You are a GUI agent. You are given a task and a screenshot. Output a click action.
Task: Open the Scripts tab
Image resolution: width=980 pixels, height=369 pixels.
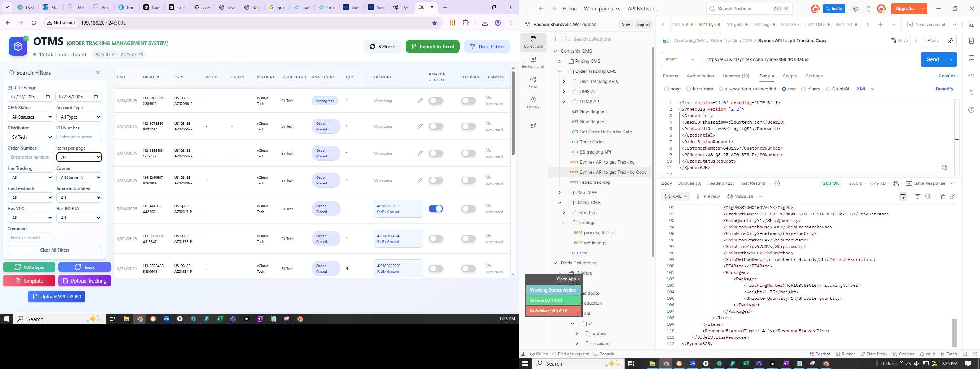[x=790, y=76]
